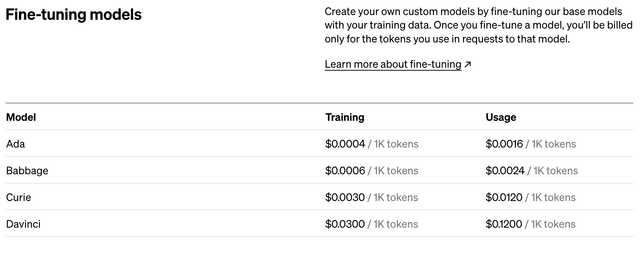Click the arrow icon beside fine-tuning link
This screenshot has height=276, width=644.
pyautogui.click(x=468, y=65)
